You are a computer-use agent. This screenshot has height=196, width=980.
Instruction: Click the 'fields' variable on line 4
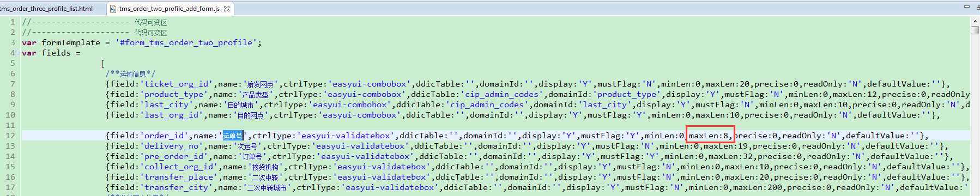click(56, 53)
